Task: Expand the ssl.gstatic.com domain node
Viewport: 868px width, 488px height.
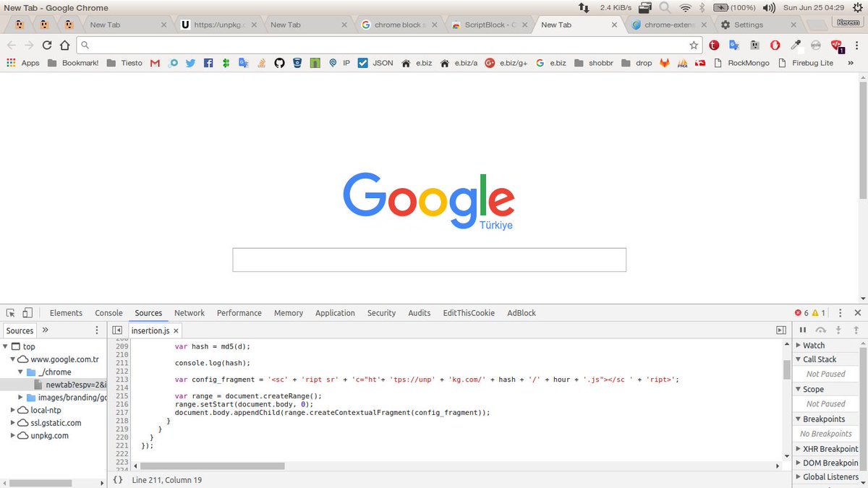Action: click(12, 423)
